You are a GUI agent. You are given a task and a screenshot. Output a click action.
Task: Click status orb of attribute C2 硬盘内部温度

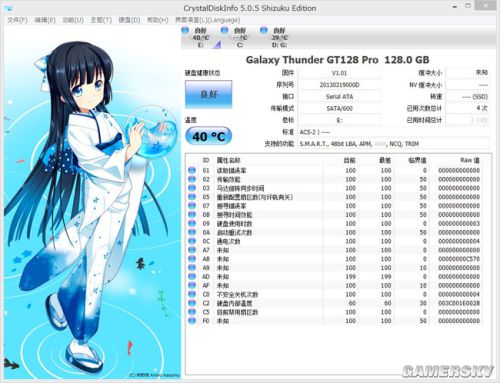tap(192, 303)
